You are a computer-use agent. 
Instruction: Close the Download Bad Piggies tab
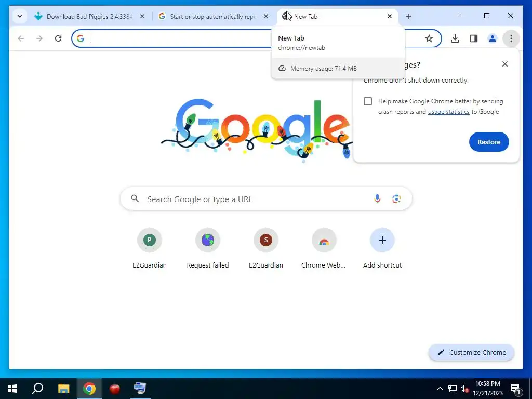point(142,16)
